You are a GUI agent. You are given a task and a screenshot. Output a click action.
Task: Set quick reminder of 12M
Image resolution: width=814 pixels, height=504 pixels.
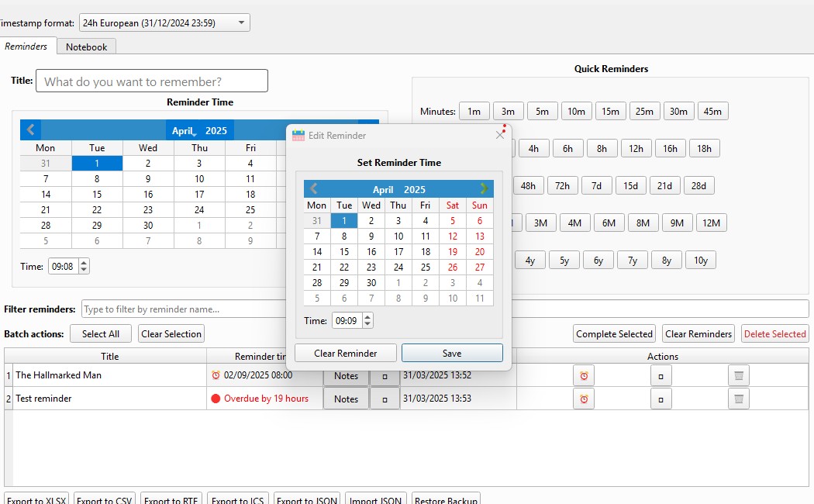click(711, 223)
